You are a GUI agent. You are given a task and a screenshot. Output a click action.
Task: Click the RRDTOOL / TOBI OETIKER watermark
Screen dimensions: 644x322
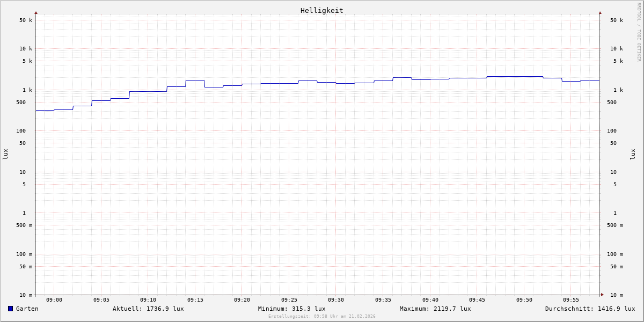[639, 32]
